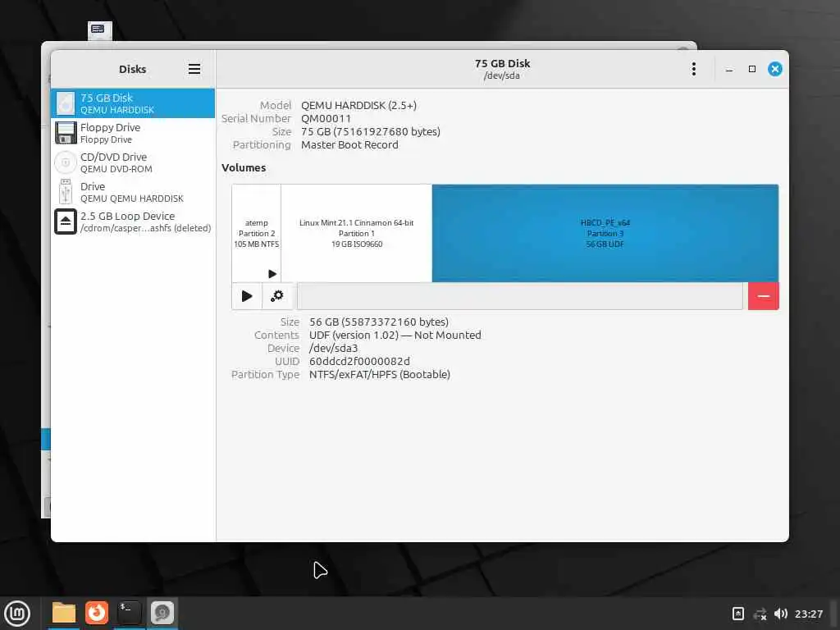The image size is (840, 630).
Task: Click the device path /dev/sda3
Action: click(333, 348)
